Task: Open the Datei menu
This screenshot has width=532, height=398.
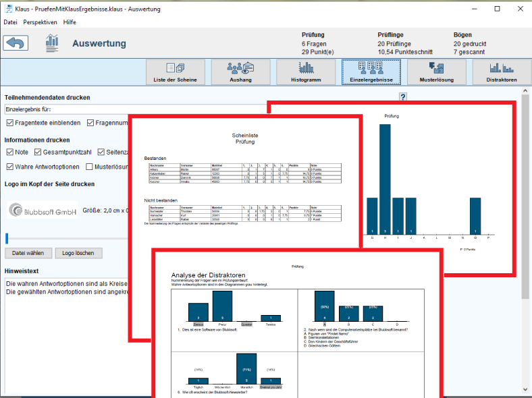Action: 10,22
